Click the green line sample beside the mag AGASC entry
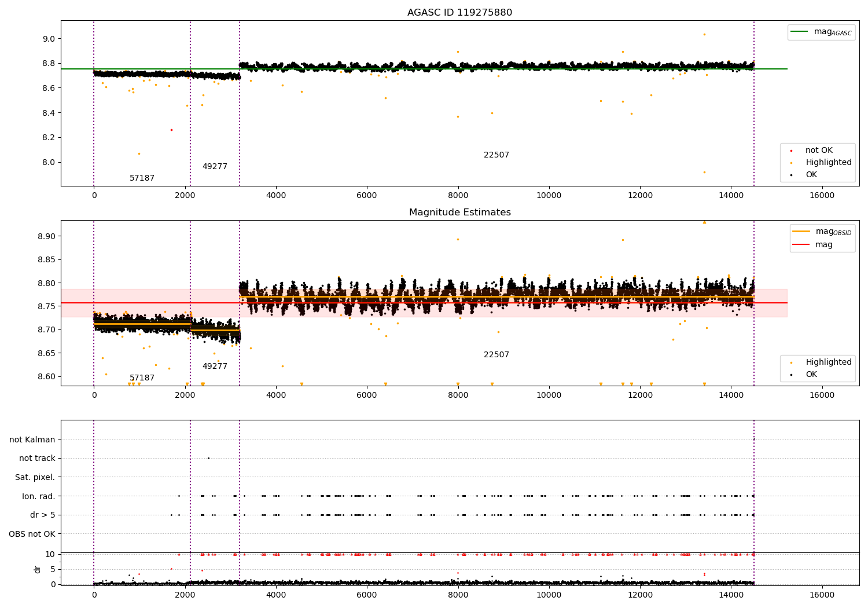Screen dimensions: 868x608 (x=800, y=32)
